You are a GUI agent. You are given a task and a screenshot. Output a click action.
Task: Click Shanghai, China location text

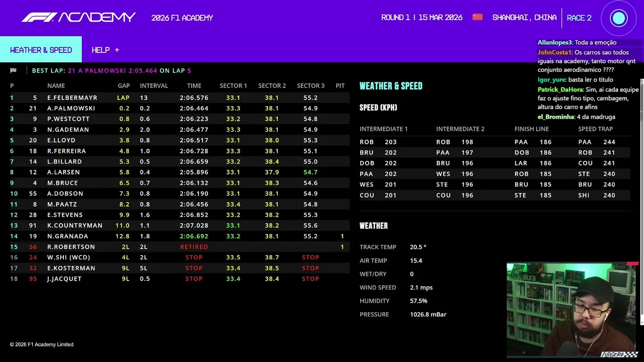524,18
